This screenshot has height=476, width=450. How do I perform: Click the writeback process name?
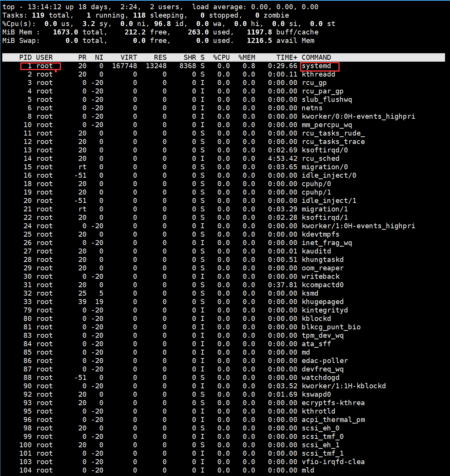320,276
